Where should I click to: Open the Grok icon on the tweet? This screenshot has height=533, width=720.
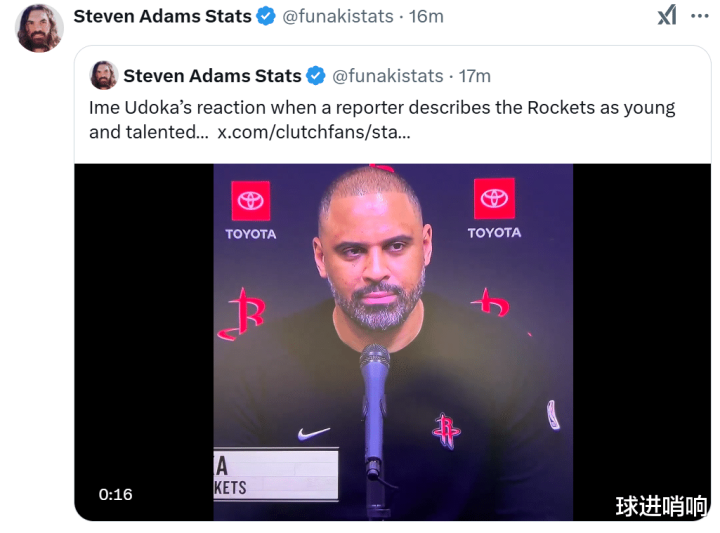point(666,16)
